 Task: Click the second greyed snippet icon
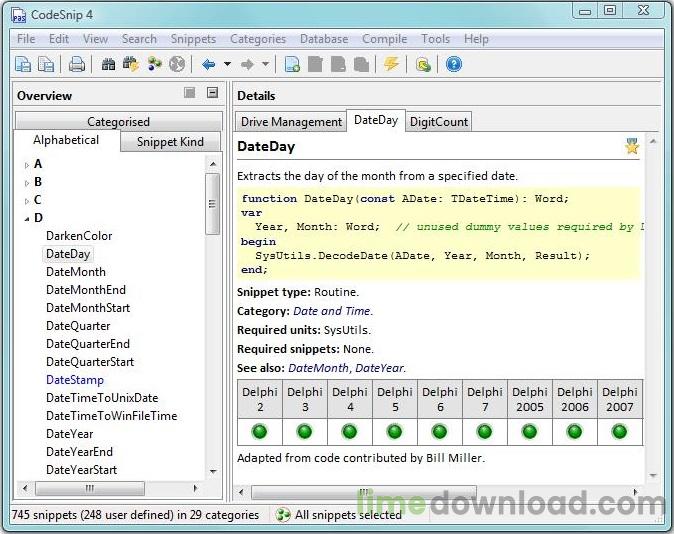click(x=338, y=64)
